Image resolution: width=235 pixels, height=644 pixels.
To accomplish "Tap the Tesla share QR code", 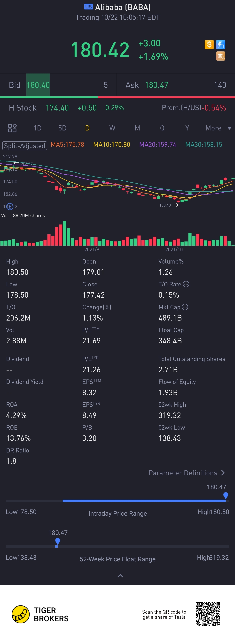I will (x=208, y=614).
